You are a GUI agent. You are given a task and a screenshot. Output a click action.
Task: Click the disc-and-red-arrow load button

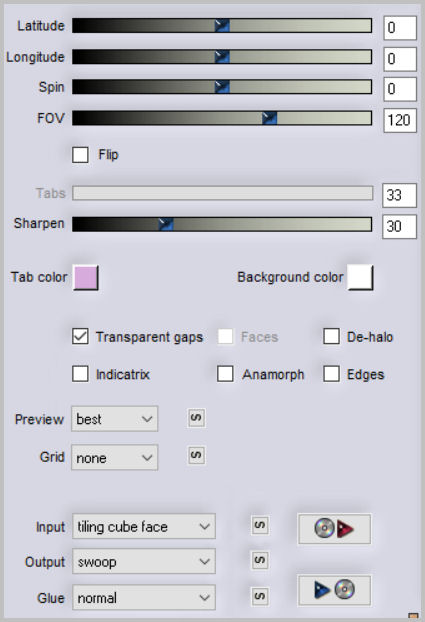pos(334,528)
